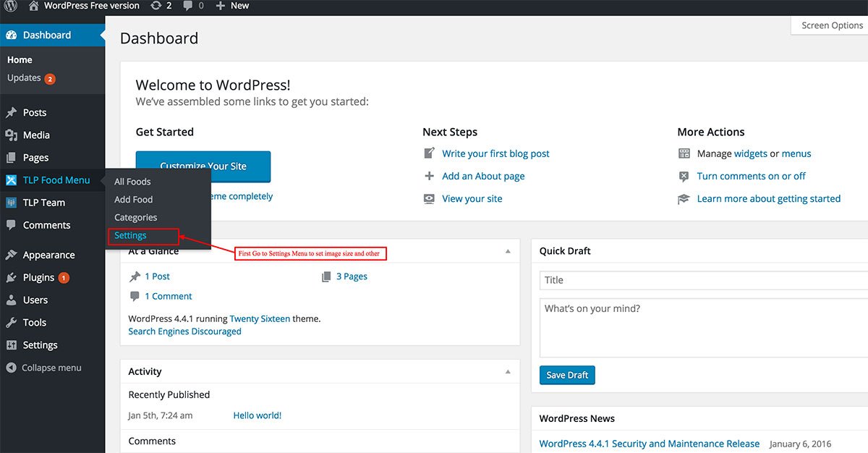
Task: Click the Media icon in sidebar
Action: (11, 135)
